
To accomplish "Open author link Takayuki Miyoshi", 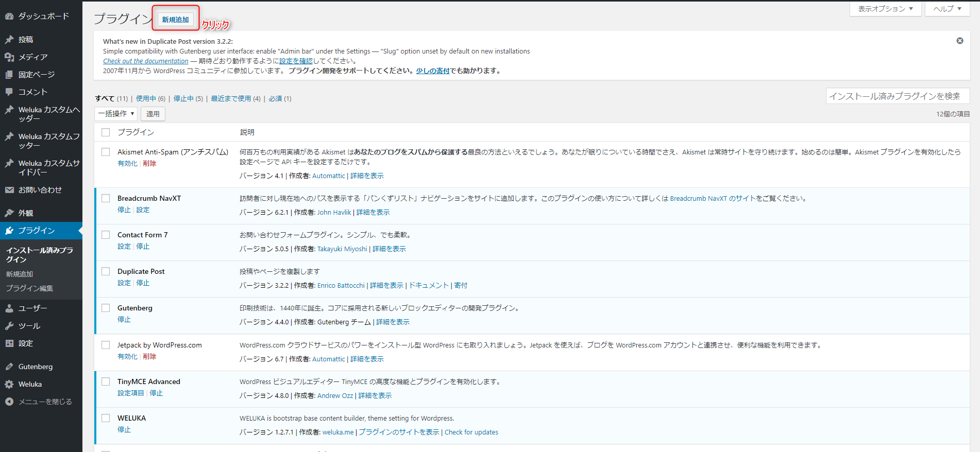I will [342, 249].
